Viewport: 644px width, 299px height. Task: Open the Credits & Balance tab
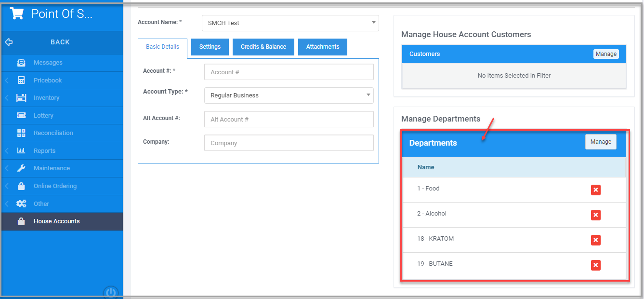(x=263, y=47)
